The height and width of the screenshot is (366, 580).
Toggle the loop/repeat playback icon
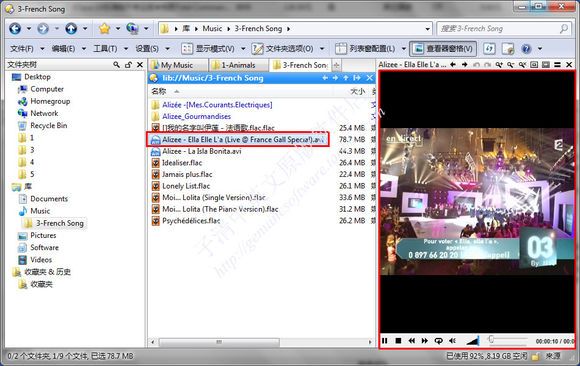(x=439, y=340)
